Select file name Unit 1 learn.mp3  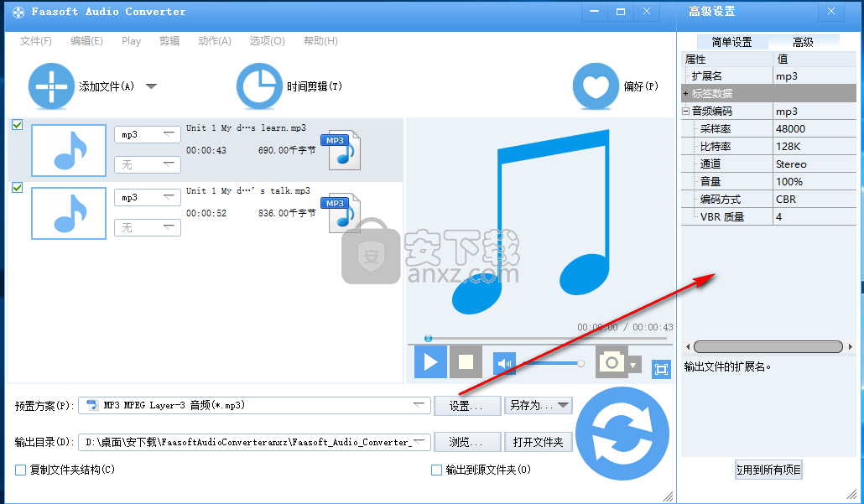point(246,127)
